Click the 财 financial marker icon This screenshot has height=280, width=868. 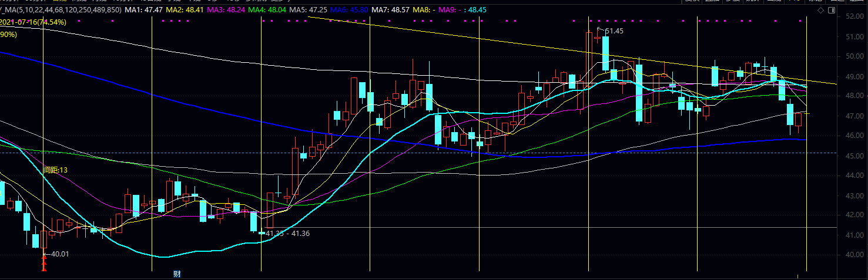point(176,274)
